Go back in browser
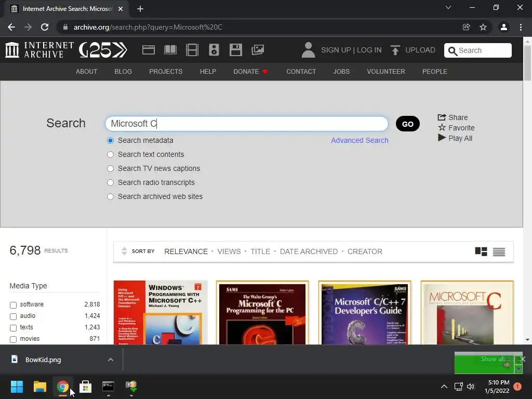Viewport: 532px width, 399px height. coord(11,27)
